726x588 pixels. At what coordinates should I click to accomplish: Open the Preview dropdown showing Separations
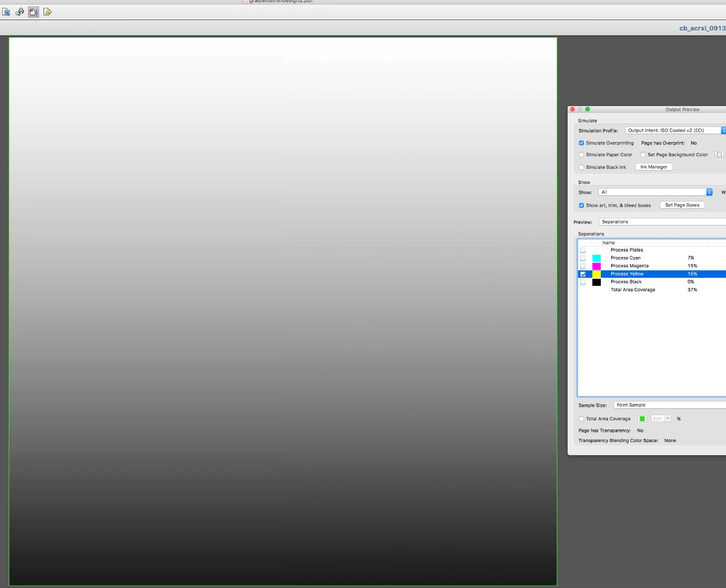(662, 222)
